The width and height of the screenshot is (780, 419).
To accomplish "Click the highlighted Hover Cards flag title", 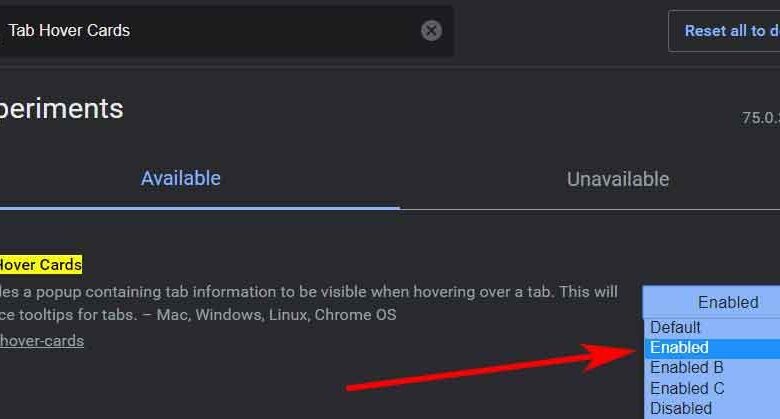I will coord(40,265).
